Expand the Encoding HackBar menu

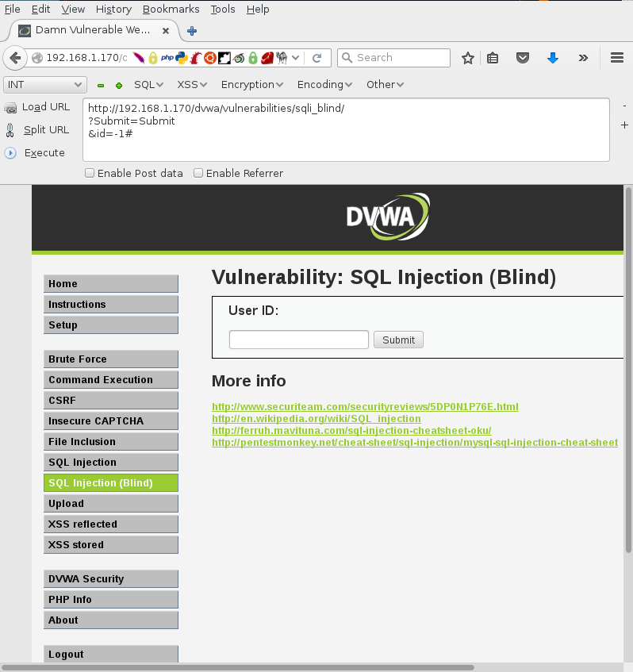324,84
